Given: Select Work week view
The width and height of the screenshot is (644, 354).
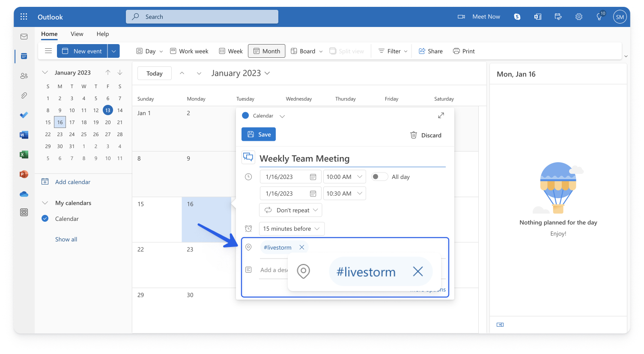Looking at the screenshot, I should click(189, 51).
